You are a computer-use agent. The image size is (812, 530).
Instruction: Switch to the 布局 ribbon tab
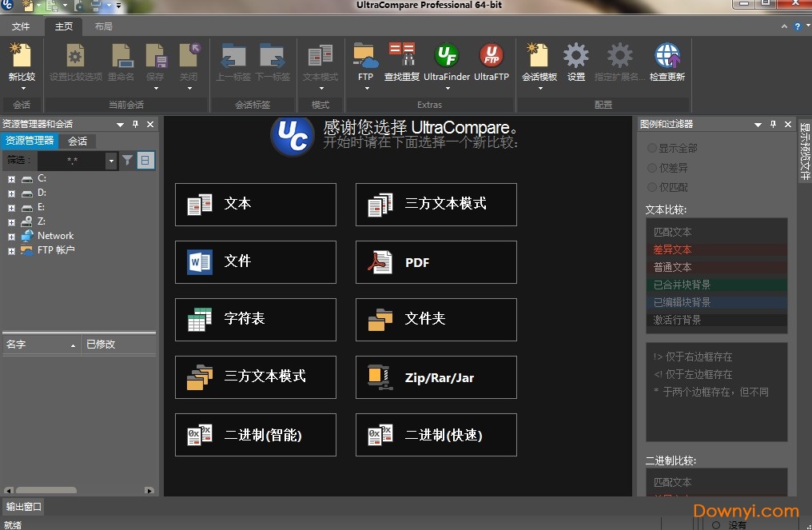[x=105, y=26]
